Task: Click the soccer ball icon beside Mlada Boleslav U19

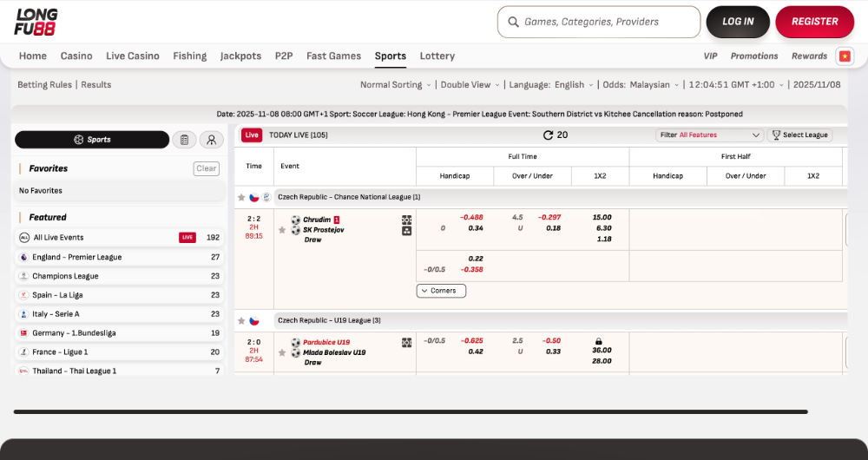Action: 296,352
